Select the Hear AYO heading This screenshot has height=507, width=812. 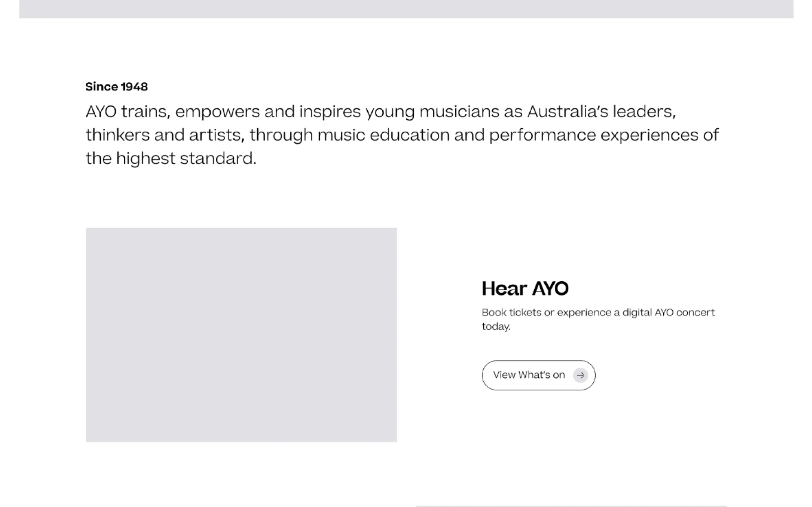(x=525, y=288)
